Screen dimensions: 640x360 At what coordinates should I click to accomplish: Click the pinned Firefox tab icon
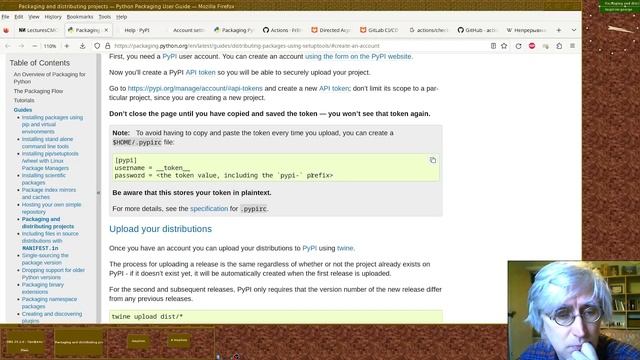(x=6, y=30)
